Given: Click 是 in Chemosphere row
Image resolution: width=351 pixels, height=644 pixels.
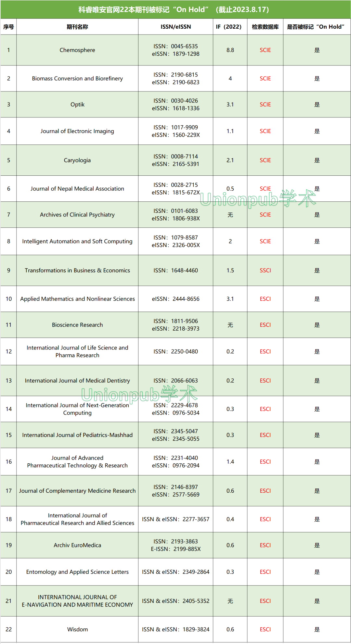Looking at the screenshot, I should tap(317, 50).
